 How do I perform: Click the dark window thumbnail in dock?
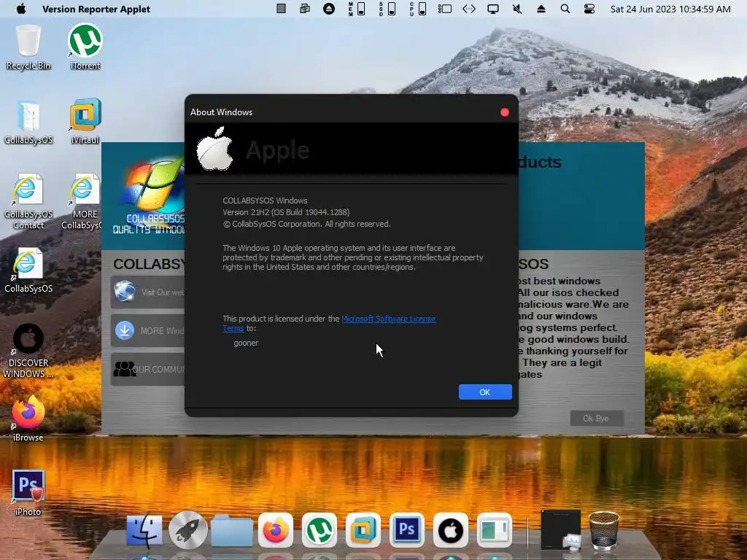pos(561,529)
